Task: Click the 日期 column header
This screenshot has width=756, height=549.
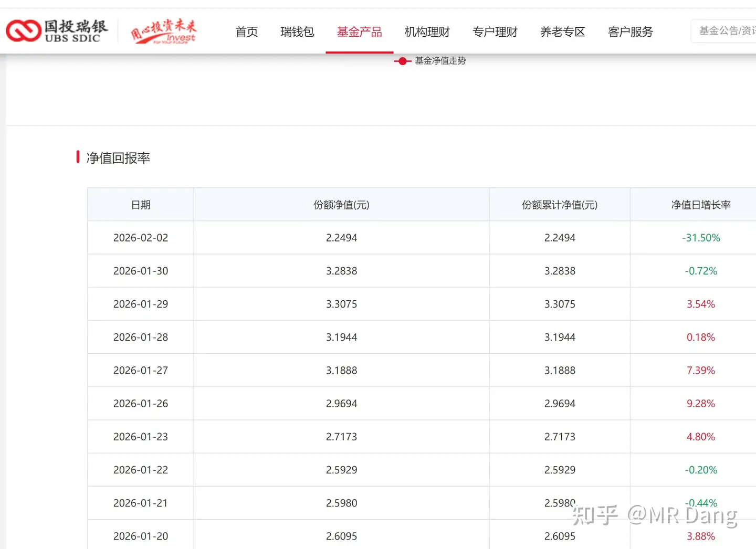Action: click(141, 205)
